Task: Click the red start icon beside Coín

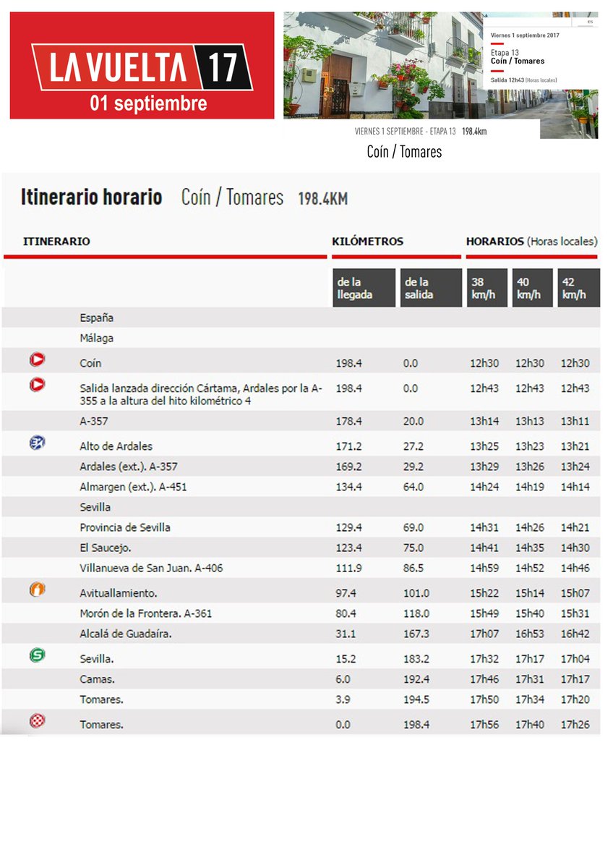Action: (x=37, y=359)
